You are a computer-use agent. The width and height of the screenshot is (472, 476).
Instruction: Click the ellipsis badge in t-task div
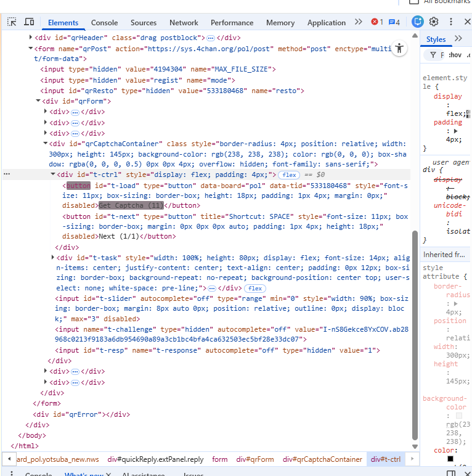(x=212, y=289)
